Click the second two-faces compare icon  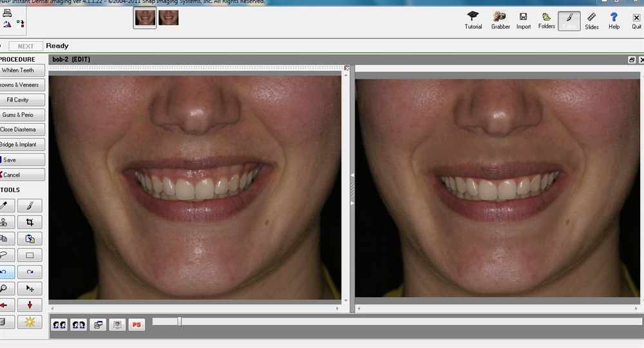coord(79,325)
